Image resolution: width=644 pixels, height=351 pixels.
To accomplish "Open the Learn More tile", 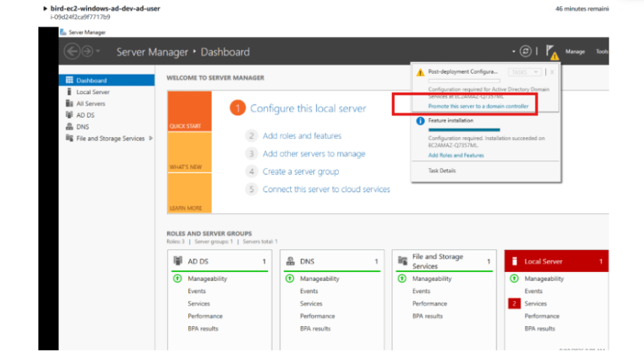I will click(189, 193).
